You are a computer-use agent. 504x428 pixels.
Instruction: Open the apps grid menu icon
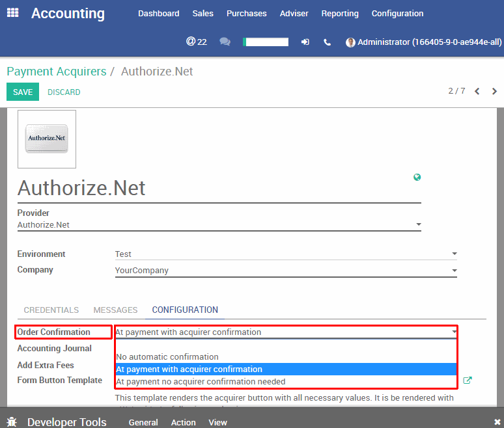point(12,13)
